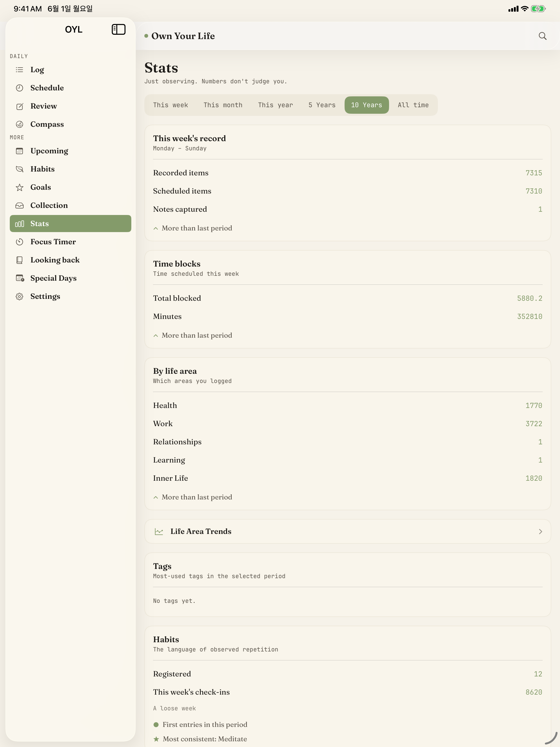This screenshot has height=747, width=560.
Task: Click the Collection tray icon
Action: click(20, 205)
